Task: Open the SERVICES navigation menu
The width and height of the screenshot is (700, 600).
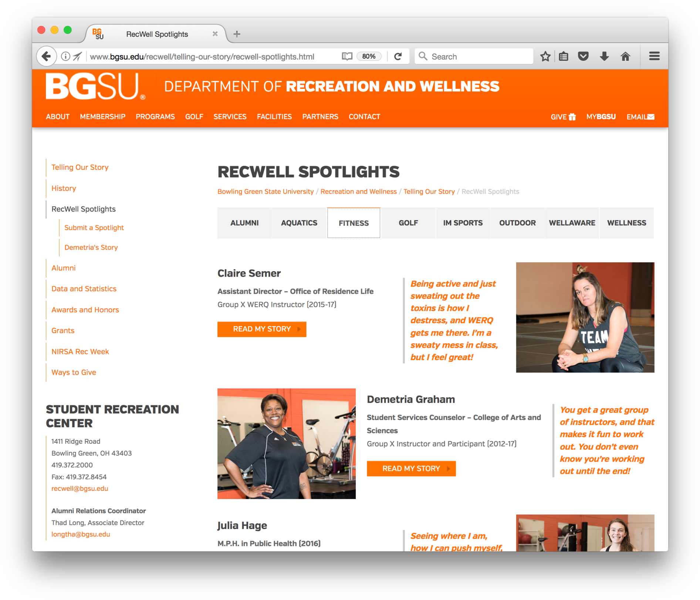Action: point(230,117)
